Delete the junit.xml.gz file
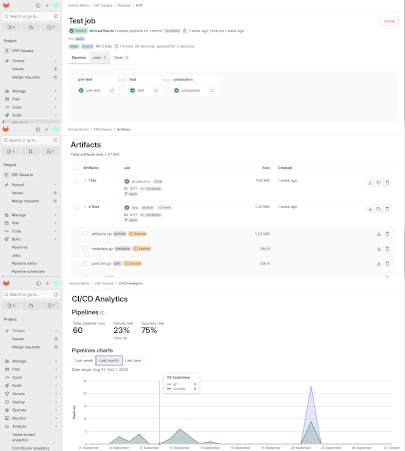 tap(387, 264)
